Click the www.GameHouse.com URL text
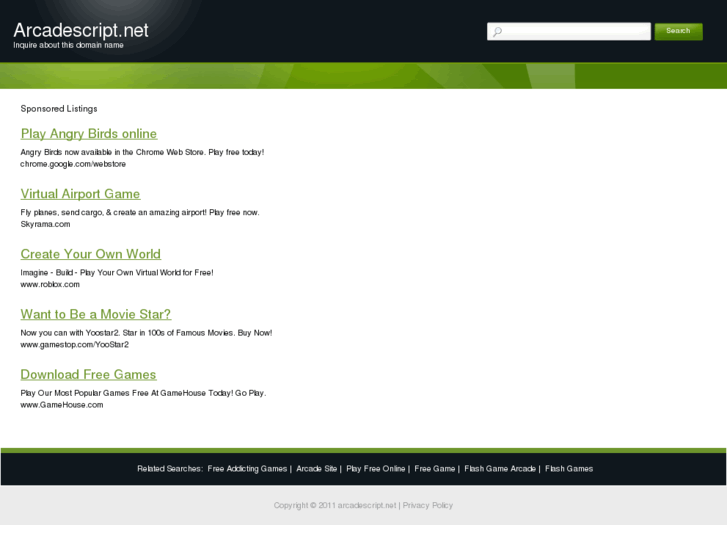Viewport: 727px width, 545px height. click(x=62, y=405)
